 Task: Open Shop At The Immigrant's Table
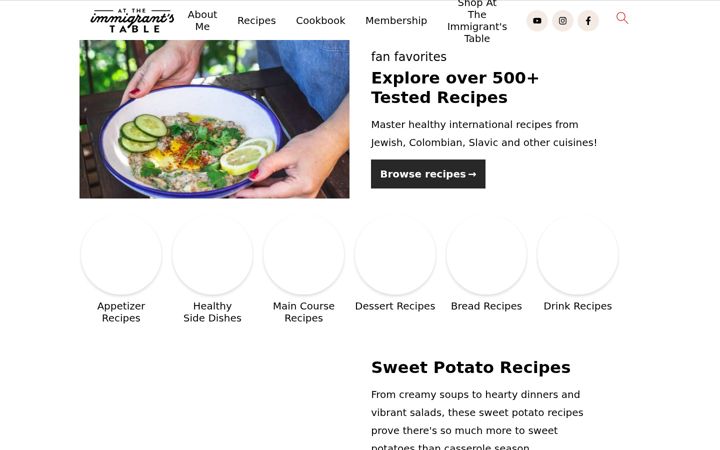click(x=477, y=21)
